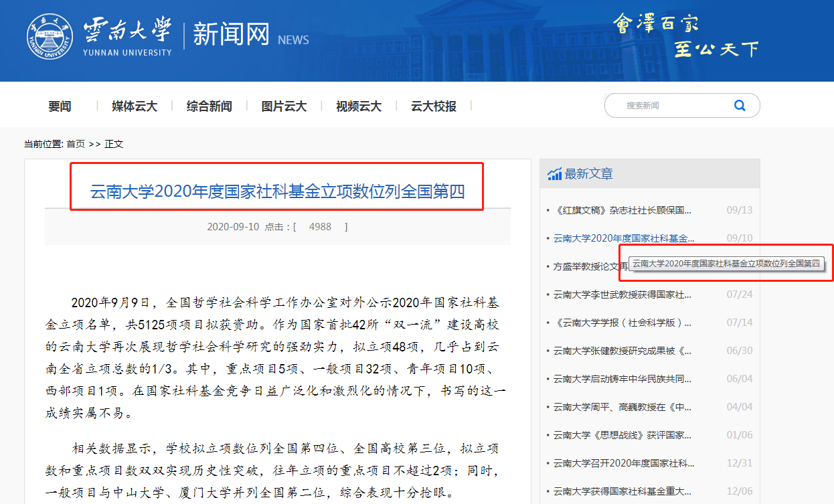
Task: Click the publish date 2020-09-10
Action: point(233,227)
